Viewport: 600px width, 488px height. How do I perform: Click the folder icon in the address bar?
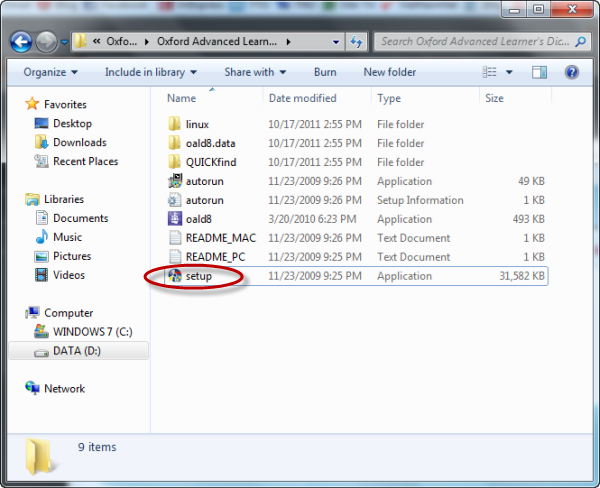pyautogui.click(x=80, y=41)
